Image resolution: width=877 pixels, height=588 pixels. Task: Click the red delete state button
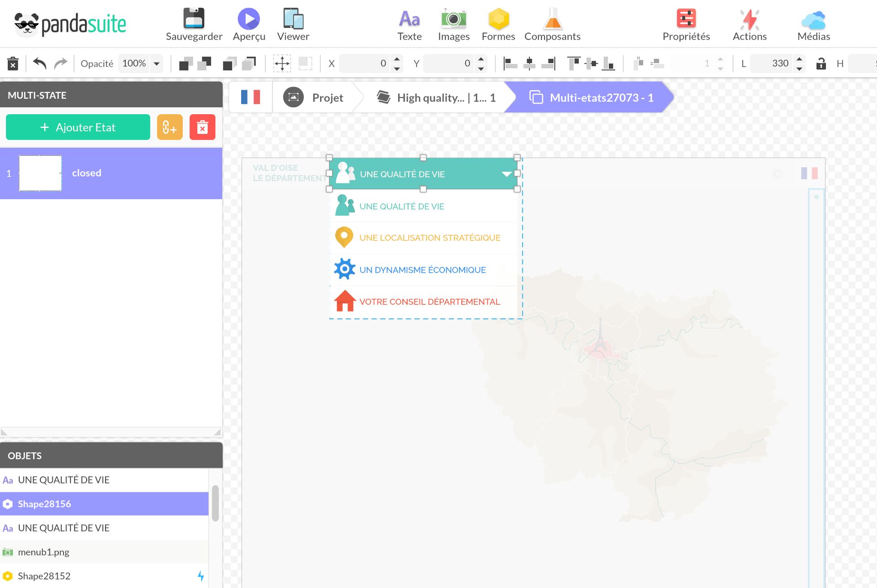pyautogui.click(x=202, y=127)
